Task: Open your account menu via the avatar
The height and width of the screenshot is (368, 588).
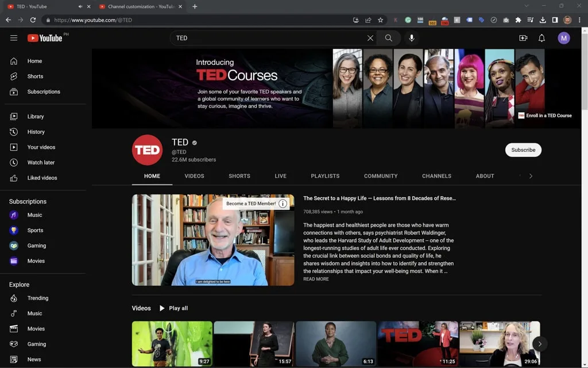Action: click(x=564, y=38)
